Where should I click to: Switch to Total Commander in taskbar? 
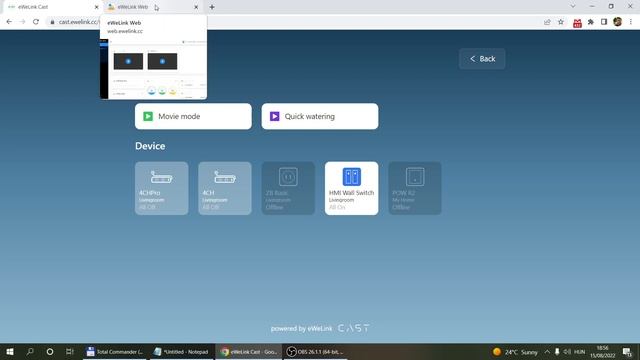coord(115,351)
